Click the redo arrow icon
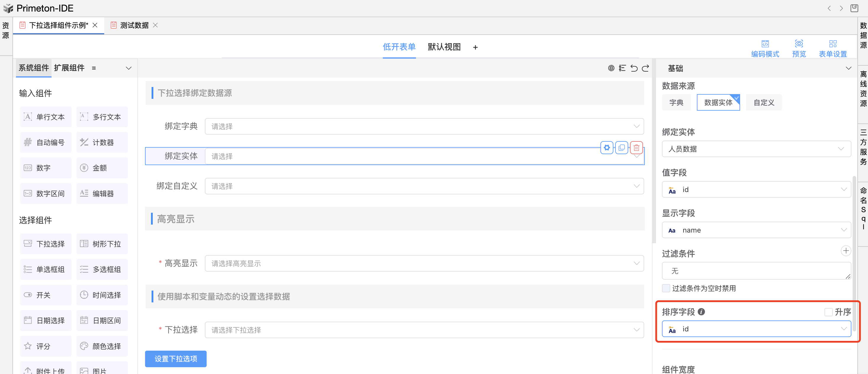This screenshot has height=374, width=868. point(645,68)
